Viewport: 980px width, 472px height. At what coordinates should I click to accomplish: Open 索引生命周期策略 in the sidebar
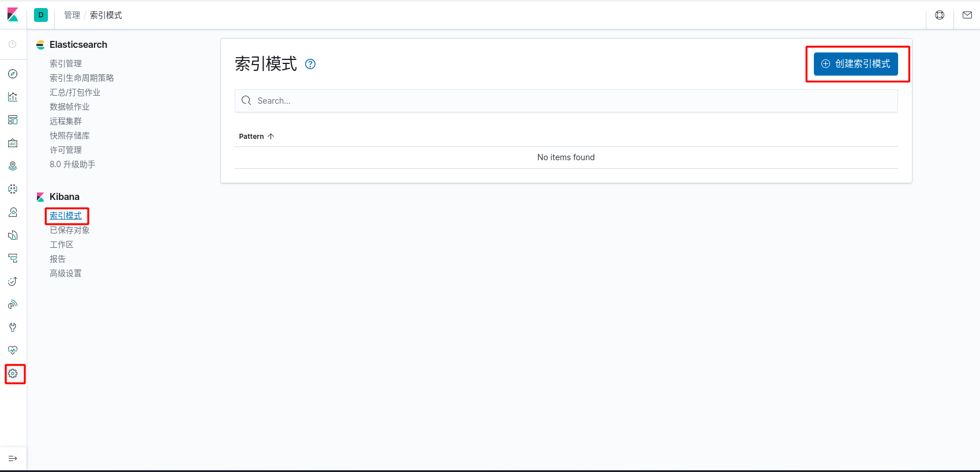82,78
